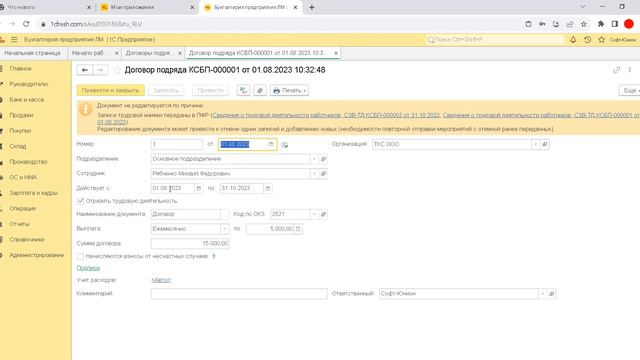
Task: Click the Записать button
Action: pyautogui.click(x=166, y=90)
